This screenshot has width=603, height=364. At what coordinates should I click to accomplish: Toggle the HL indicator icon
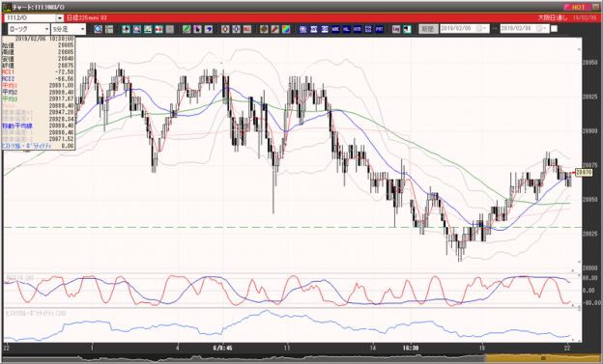pyautogui.click(x=346, y=29)
